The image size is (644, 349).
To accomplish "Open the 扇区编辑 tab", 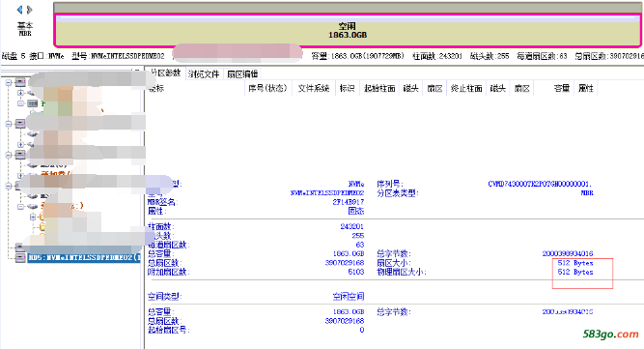I will [242, 74].
